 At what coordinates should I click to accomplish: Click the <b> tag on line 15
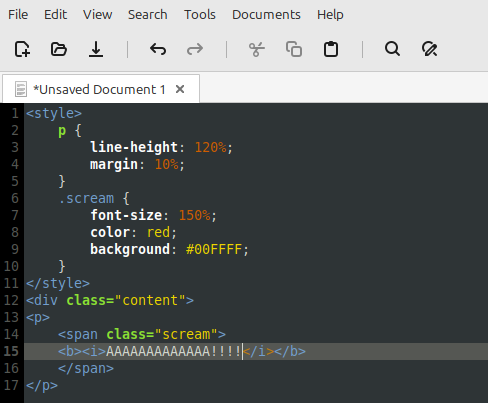point(70,351)
